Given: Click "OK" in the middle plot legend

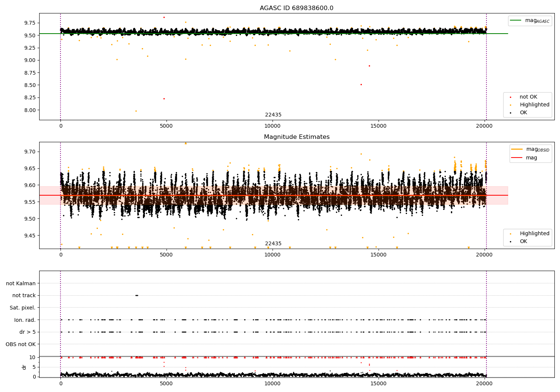Looking at the screenshot, I should [x=523, y=242].
